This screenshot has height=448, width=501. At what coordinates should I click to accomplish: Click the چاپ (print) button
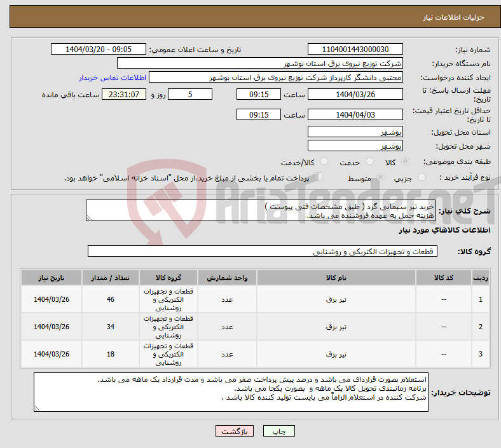tap(278, 431)
